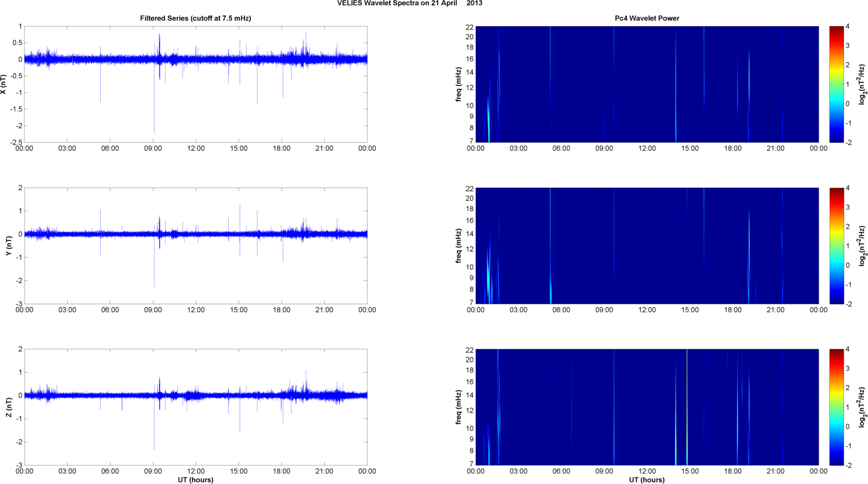Click the 'Y (nT)' axis label
Image resolution: width=868 pixels, height=484 pixels.
coord(9,246)
